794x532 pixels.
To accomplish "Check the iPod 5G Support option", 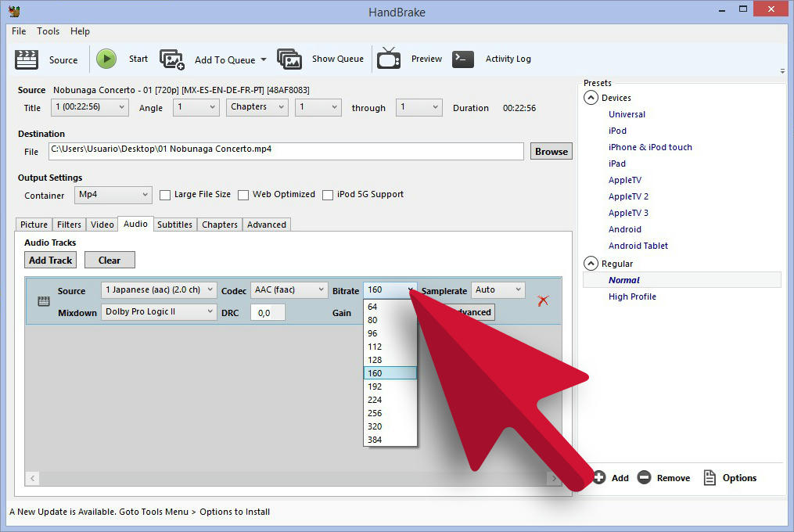I will [328, 195].
